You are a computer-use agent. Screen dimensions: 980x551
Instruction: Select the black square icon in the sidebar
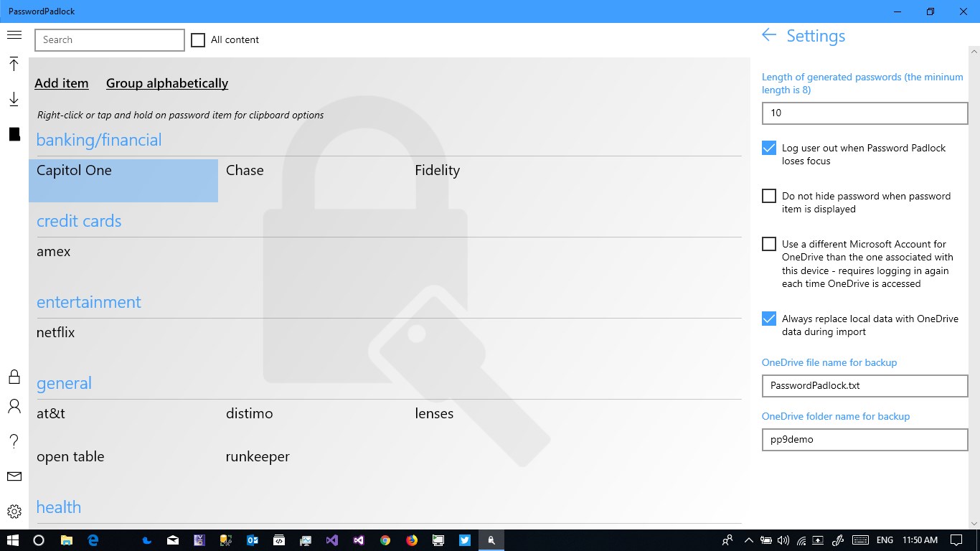[x=14, y=133]
